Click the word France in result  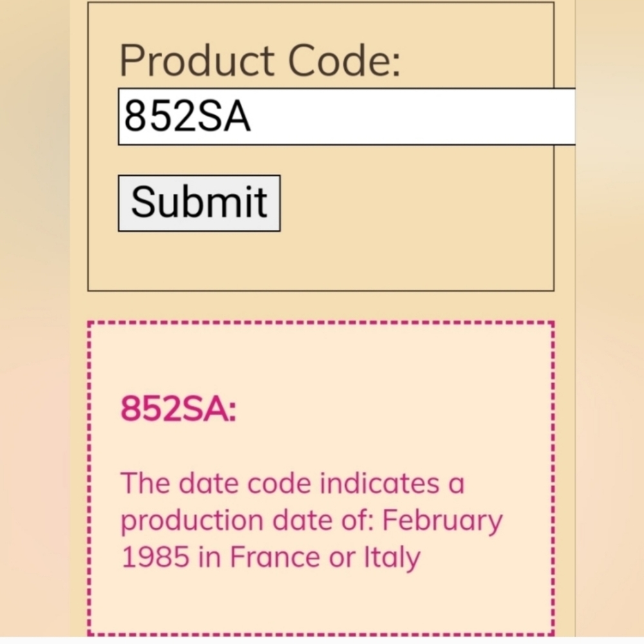275,557
